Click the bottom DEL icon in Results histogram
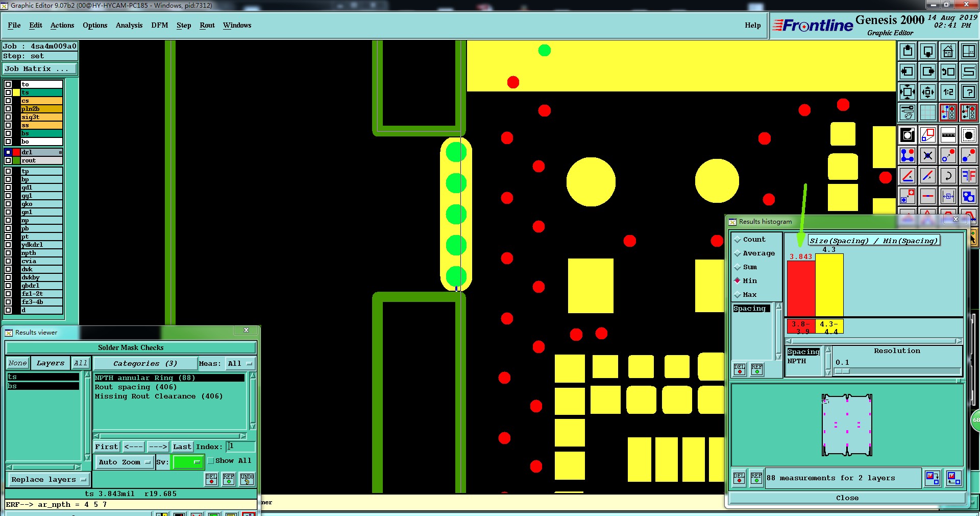The height and width of the screenshot is (516, 980). coord(739,478)
